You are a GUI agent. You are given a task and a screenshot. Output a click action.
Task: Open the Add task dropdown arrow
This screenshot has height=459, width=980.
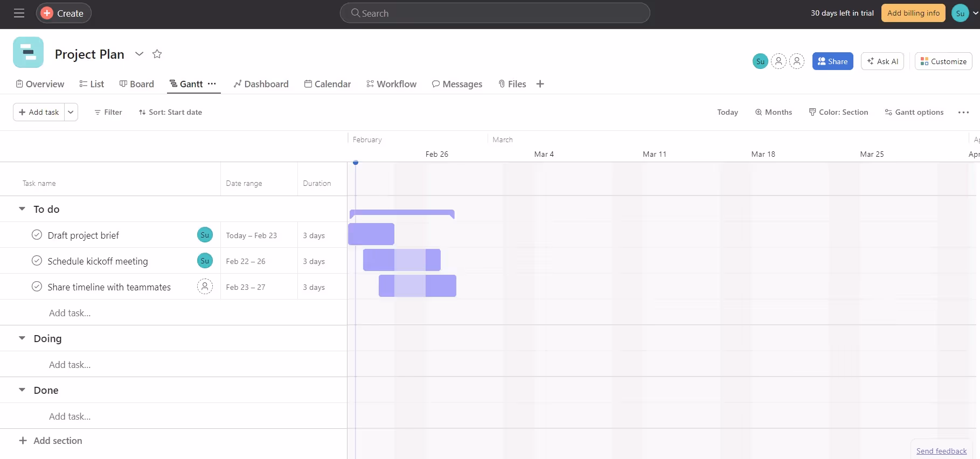tap(71, 112)
